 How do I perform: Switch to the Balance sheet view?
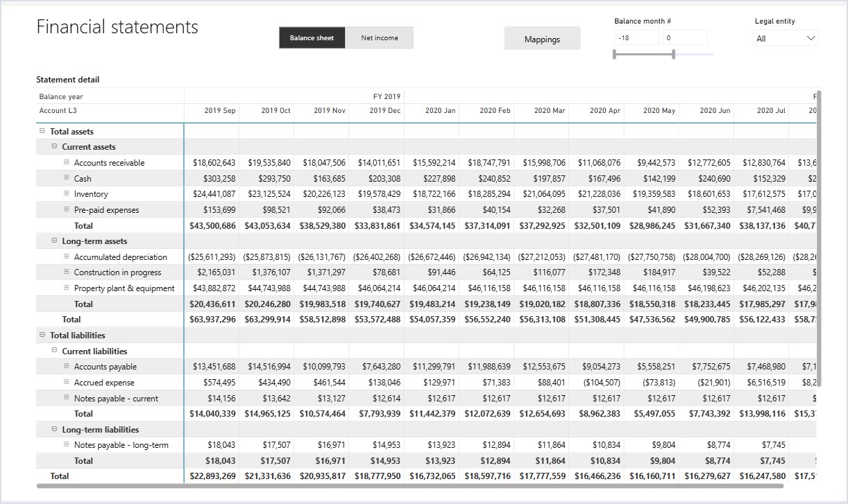(x=312, y=38)
